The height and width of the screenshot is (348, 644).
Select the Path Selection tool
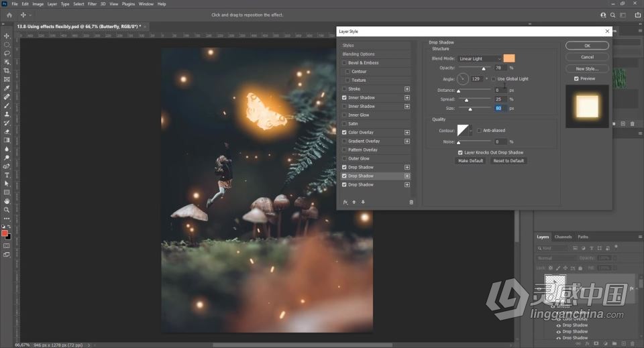tap(7, 184)
